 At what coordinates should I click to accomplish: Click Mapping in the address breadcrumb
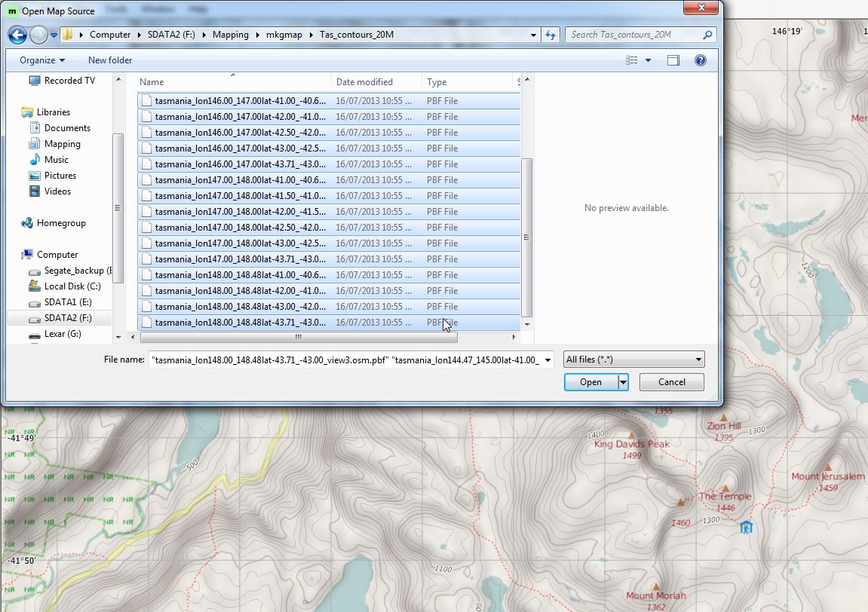(230, 35)
